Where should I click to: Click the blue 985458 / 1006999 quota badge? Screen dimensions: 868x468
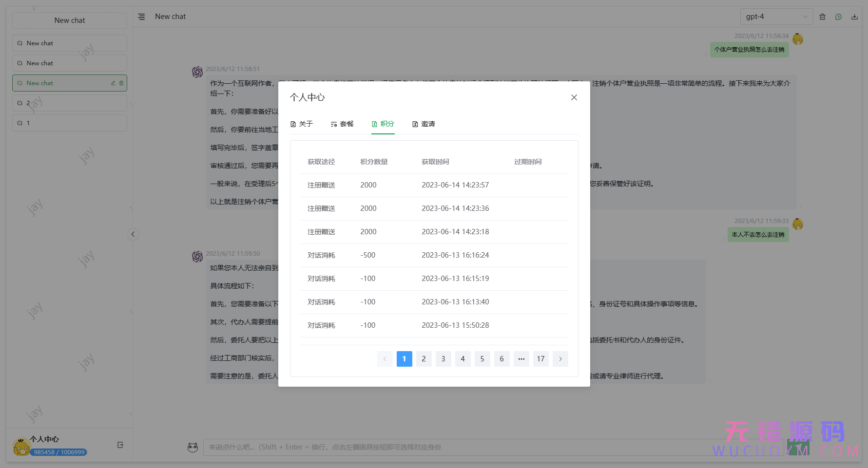pos(58,452)
